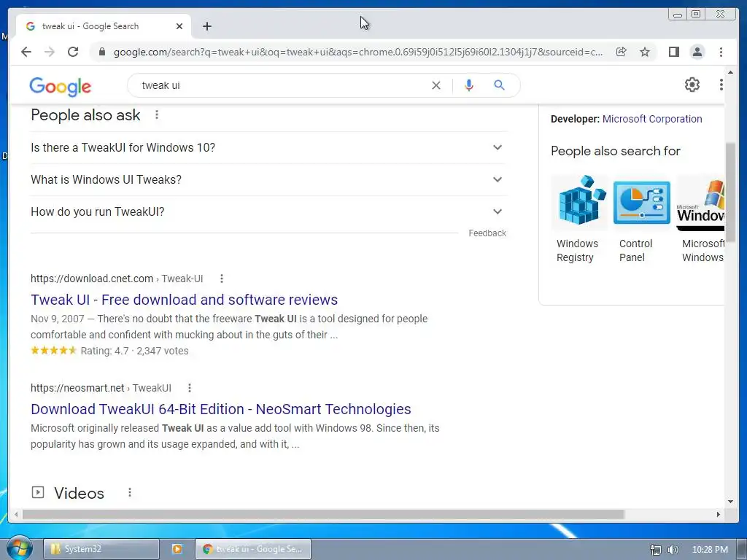Open Google quick settings gear

pos(692,85)
